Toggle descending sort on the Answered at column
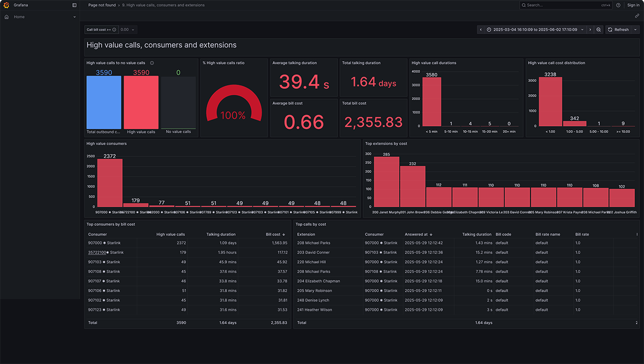The width and height of the screenshot is (644, 364). (421, 234)
